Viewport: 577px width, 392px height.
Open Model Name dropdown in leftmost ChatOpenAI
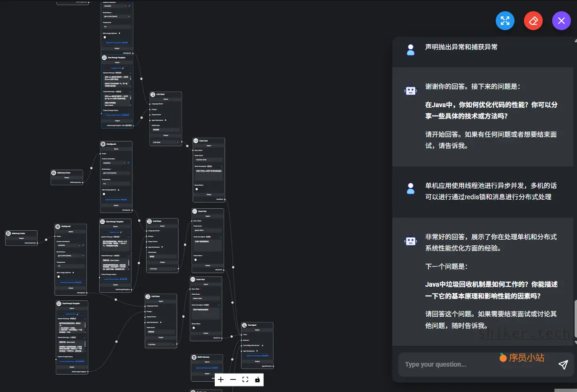[x=70, y=256]
